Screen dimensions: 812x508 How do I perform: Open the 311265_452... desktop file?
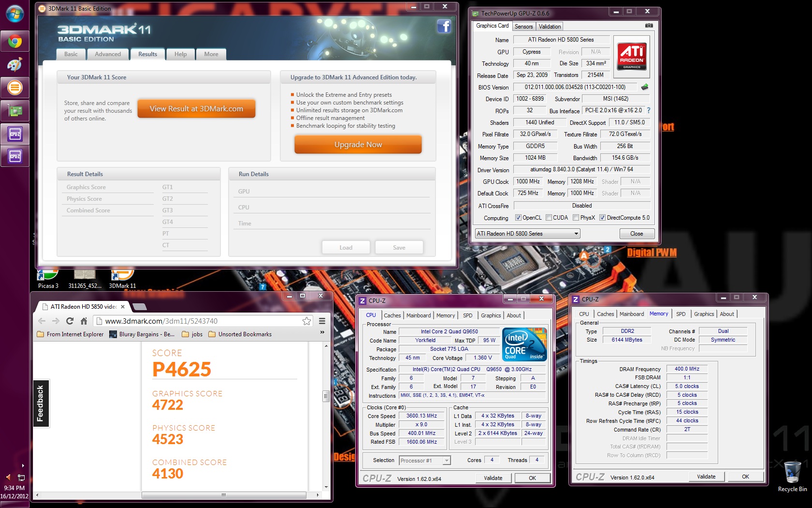click(x=85, y=279)
